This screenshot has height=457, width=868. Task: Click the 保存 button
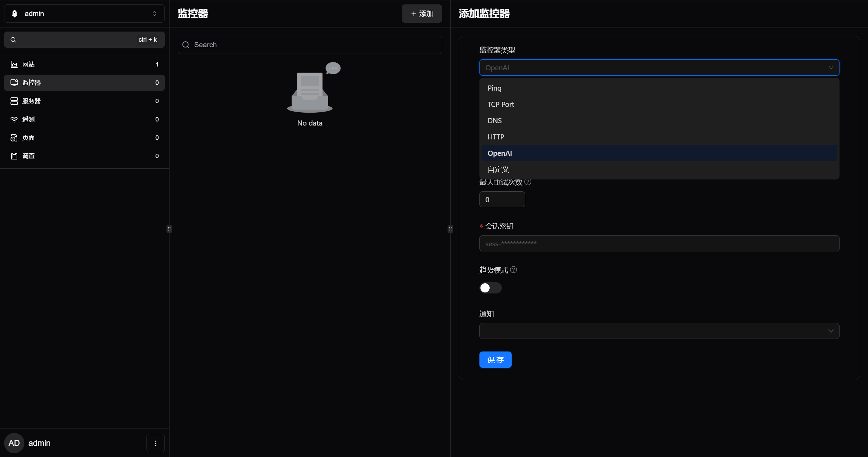(495, 360)
